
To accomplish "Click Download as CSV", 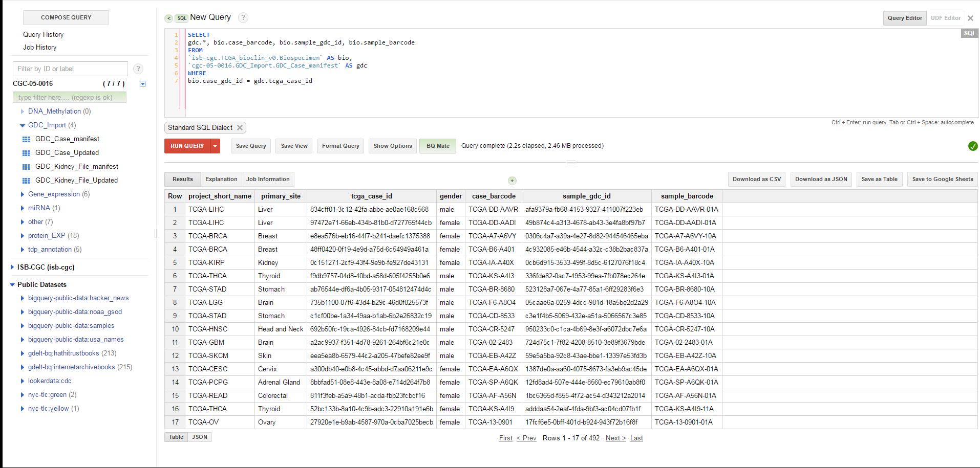I will pyautogui.click(x=757, y=179).
